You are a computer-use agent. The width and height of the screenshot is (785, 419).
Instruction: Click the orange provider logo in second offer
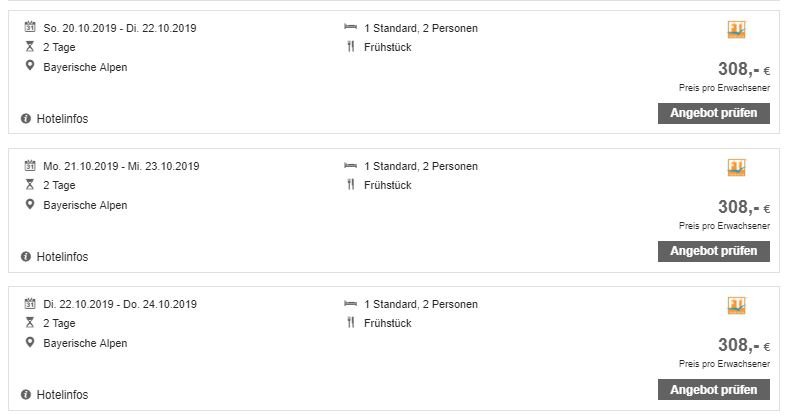click(x=736, y=168)
